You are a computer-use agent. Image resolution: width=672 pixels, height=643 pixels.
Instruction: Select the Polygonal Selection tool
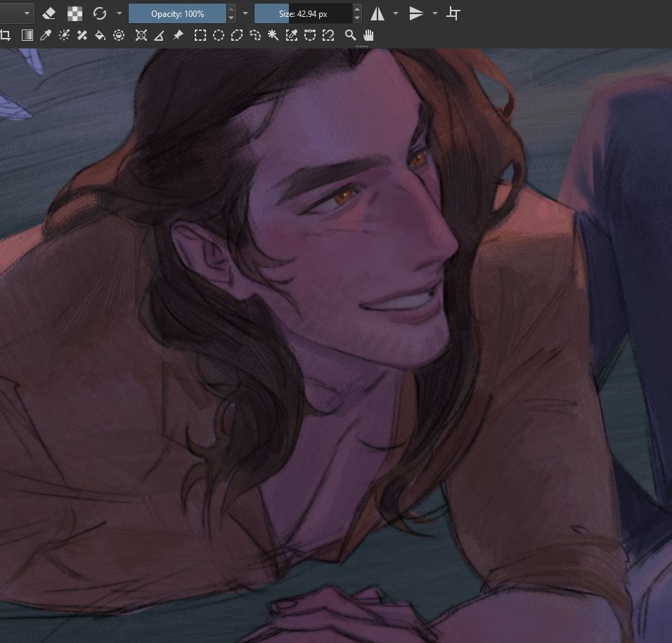click(237, 35)
